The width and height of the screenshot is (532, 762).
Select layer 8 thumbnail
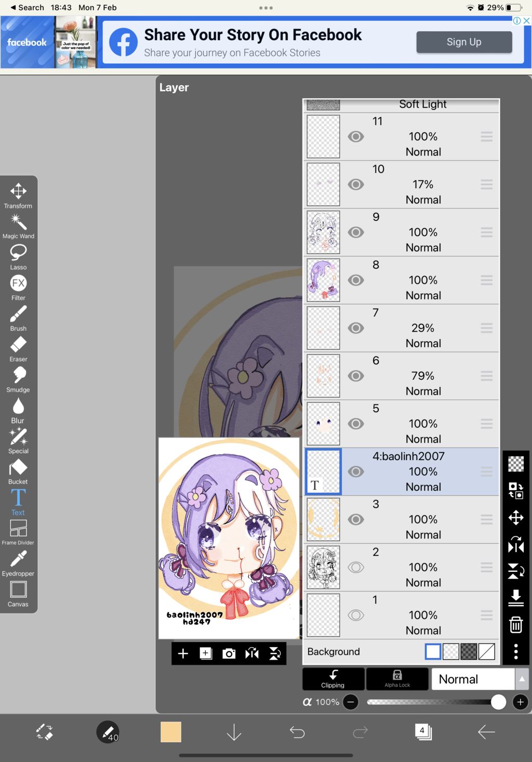coord(323,280)
